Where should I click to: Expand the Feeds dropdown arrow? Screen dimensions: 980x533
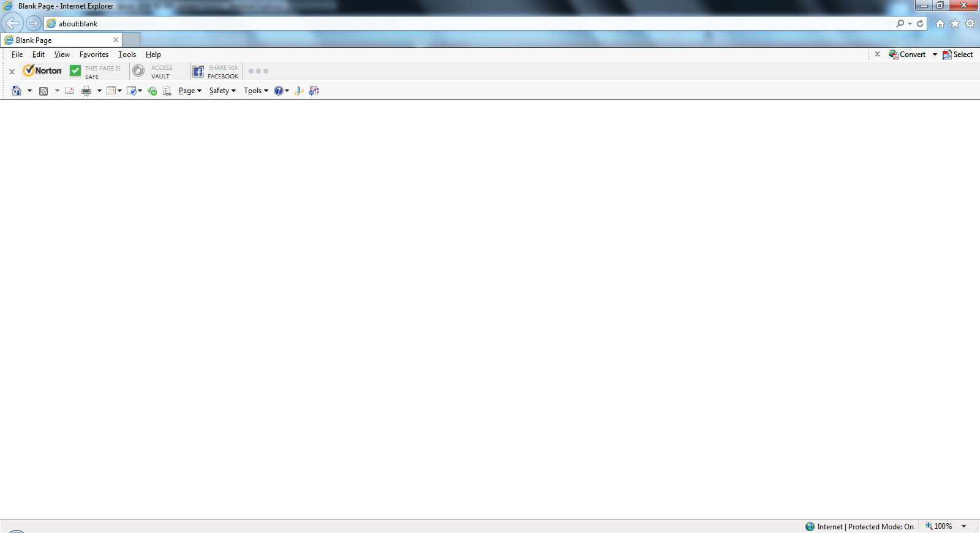57,91
